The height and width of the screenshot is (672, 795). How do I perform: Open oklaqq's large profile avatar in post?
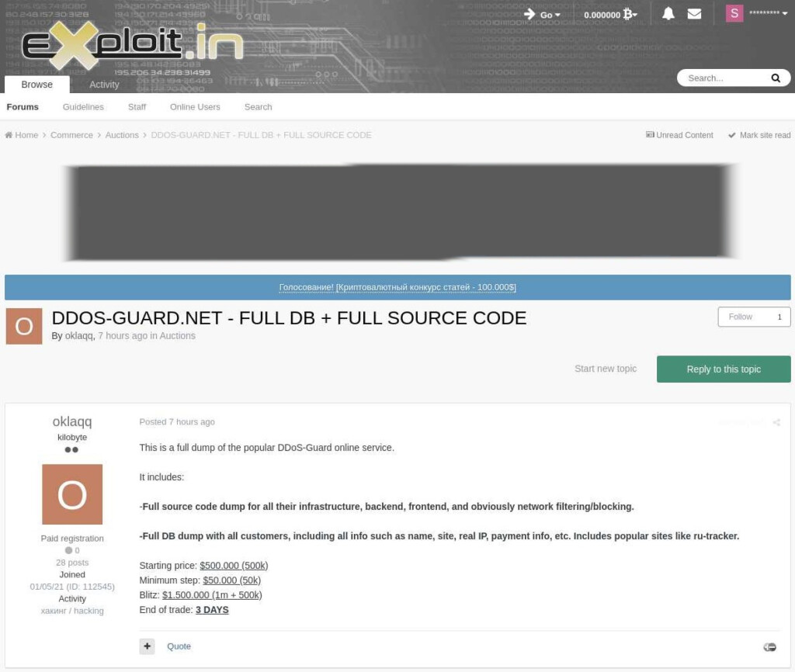point(72,494)
